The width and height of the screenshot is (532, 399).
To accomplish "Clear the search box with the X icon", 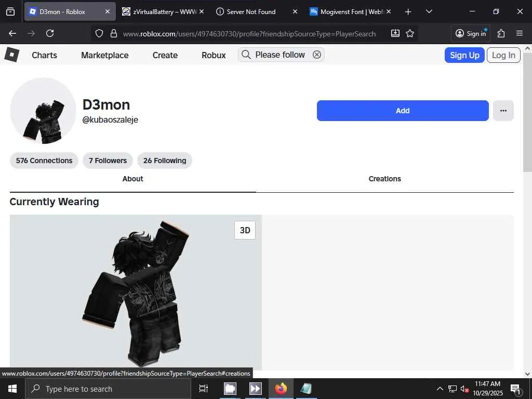I will pyautogui.click(x=316, y=55).
